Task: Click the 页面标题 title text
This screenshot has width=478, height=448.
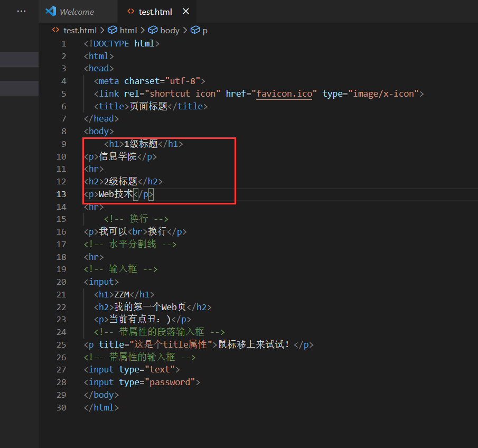Action: pyautogui.click(x=148, y=106)
